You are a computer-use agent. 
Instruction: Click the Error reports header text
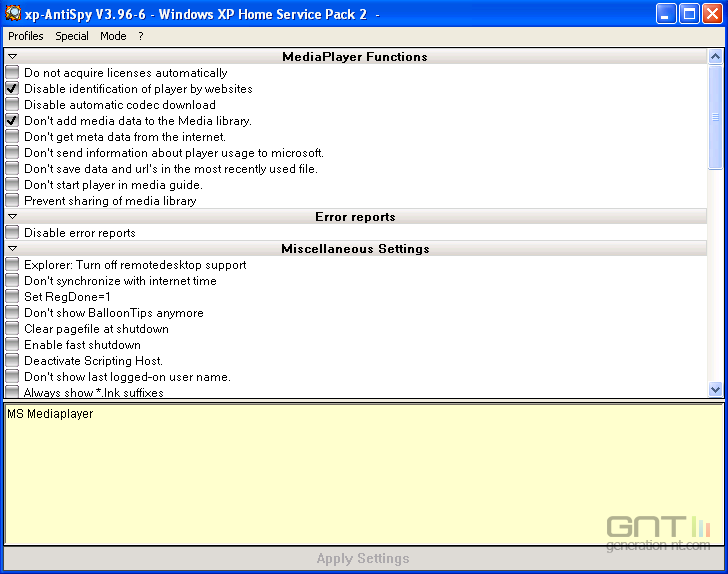pyautogui.click(x=355, y=217)
